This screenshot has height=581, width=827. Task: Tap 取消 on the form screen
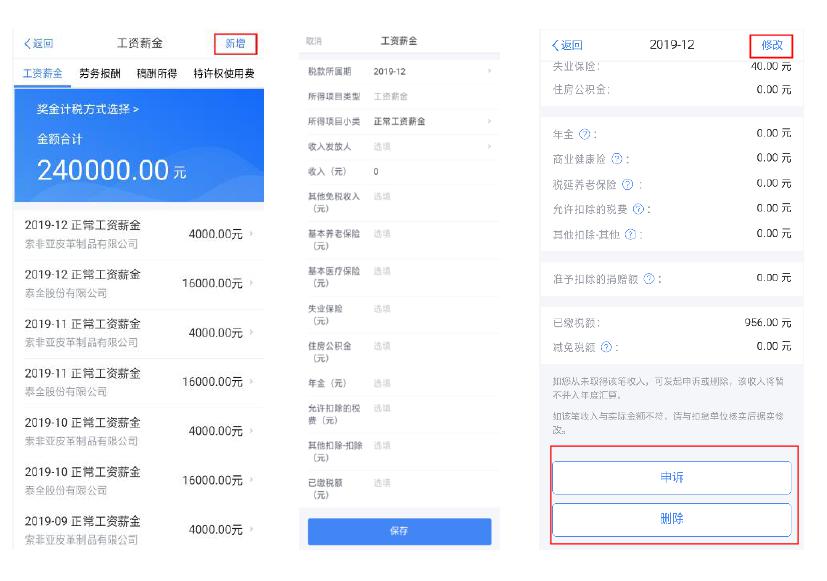[x=313, y=41]
